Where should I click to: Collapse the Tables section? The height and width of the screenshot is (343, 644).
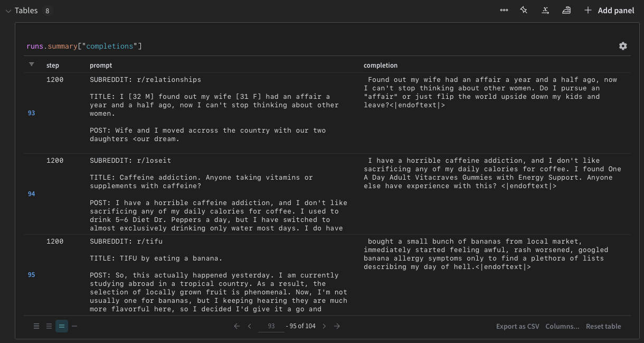pos(7,10)
